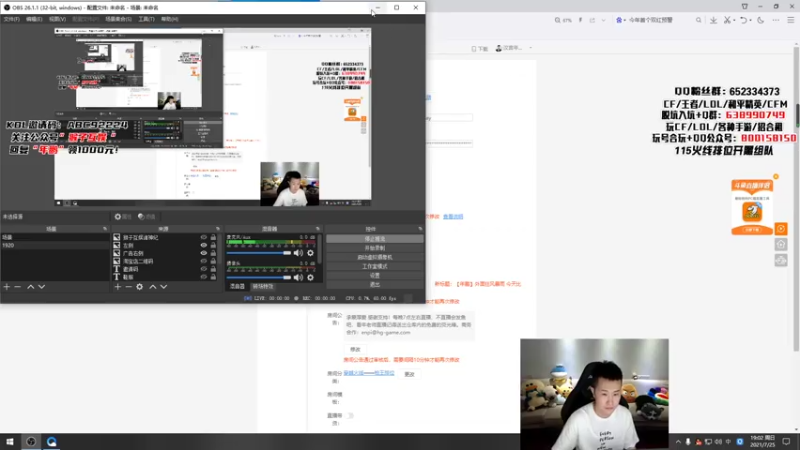Switch to the scene transitions tab under mixer

tap(263, 287)
